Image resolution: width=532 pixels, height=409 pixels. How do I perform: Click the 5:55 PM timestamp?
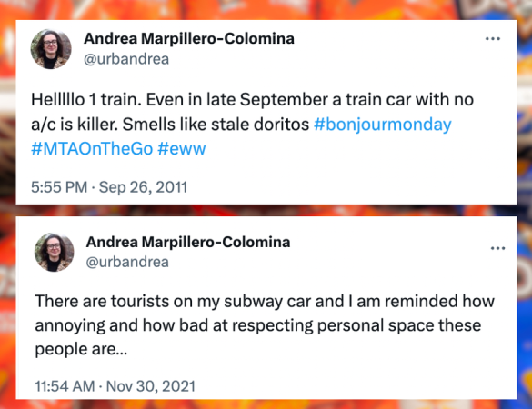tap(59, 187)
